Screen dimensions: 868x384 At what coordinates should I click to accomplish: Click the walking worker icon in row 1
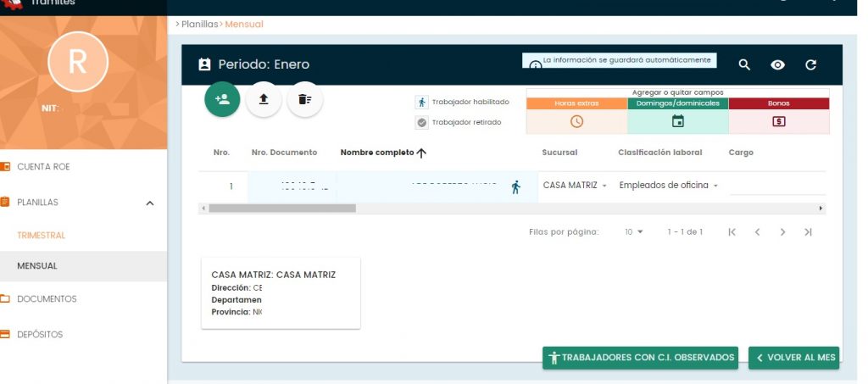point(515,187)
